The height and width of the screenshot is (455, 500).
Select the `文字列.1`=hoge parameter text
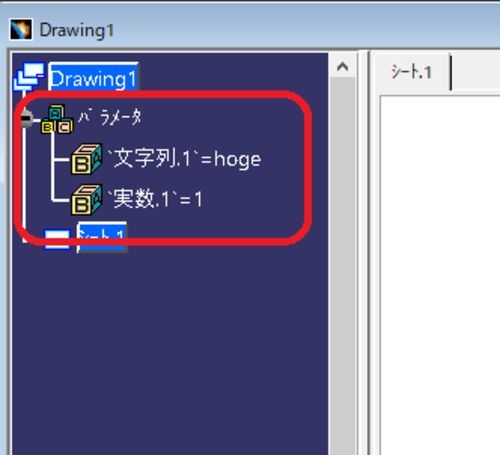pos(184,159)
